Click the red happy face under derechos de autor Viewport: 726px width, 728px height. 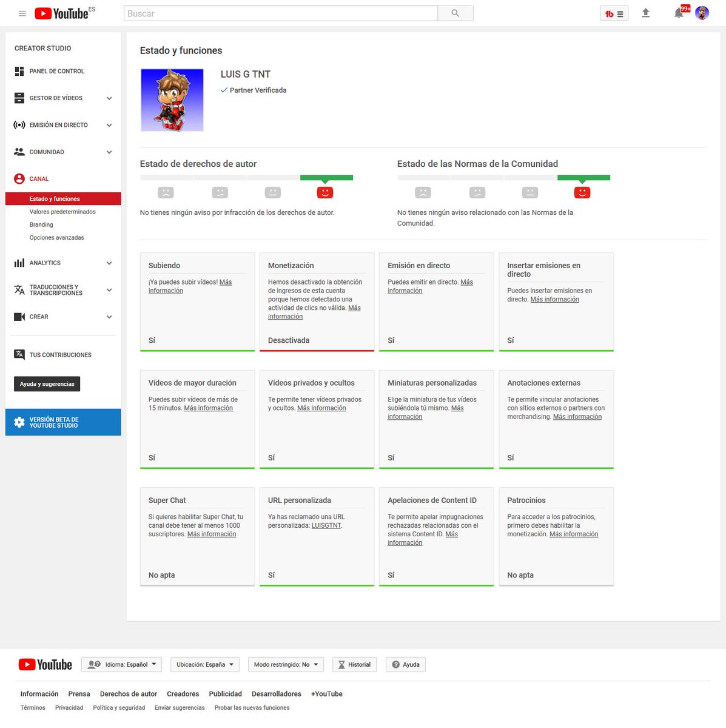(325, 192)
